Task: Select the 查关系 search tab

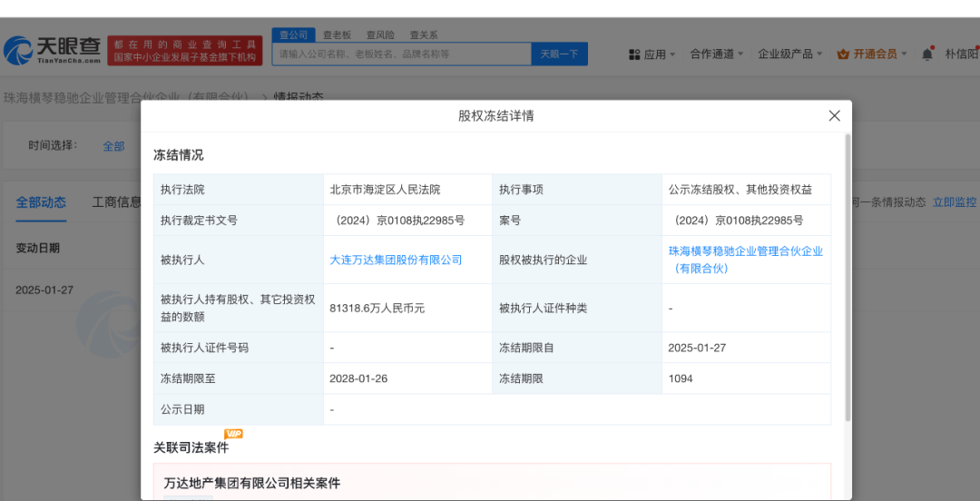Action: click(x=424, y=34)
